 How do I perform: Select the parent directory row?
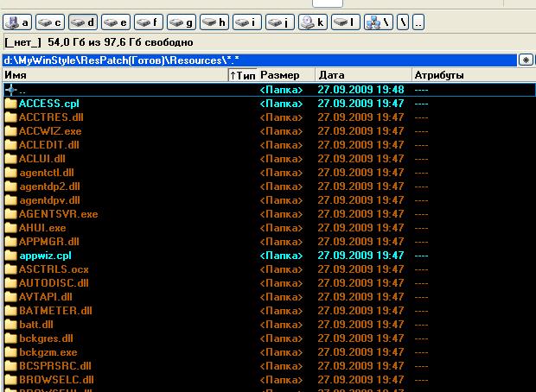270,90
